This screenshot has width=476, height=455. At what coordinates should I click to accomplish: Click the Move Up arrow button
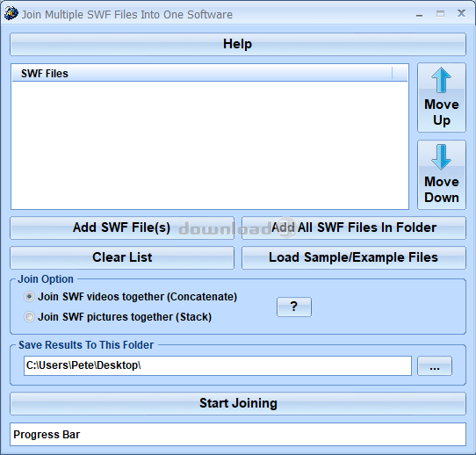442,97
